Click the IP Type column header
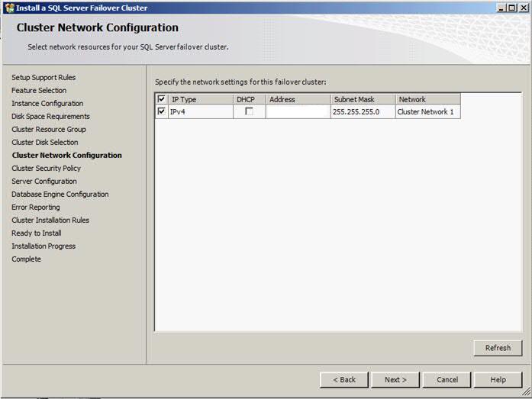Image resolution: width=532 pixels, height=399 pixels. pyautogui.click(x=201, y=99)
